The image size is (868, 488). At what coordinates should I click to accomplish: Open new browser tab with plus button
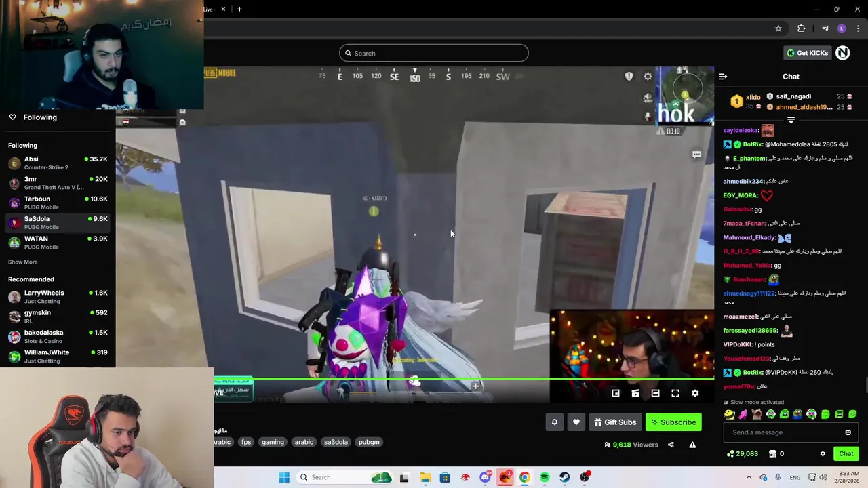[x=239, y=9]
